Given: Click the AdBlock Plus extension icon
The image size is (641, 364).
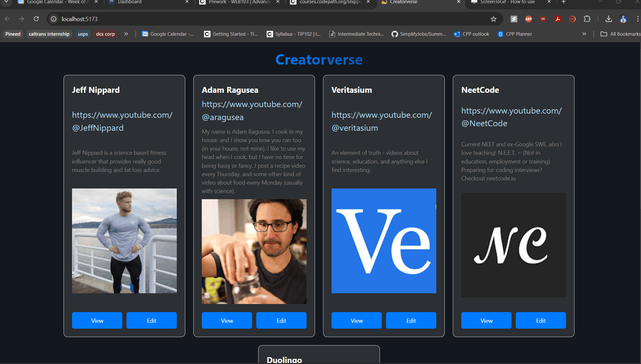Looking at the screenshot, I should coord(528,19).
